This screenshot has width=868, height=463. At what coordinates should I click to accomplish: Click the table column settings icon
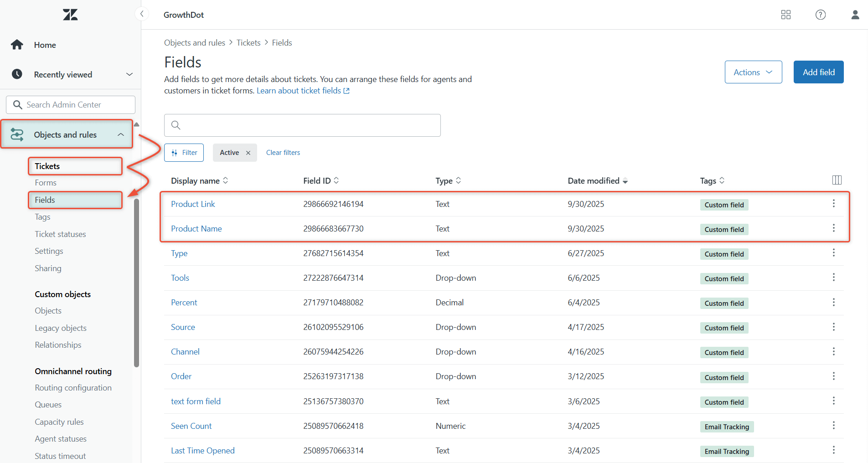837,180
